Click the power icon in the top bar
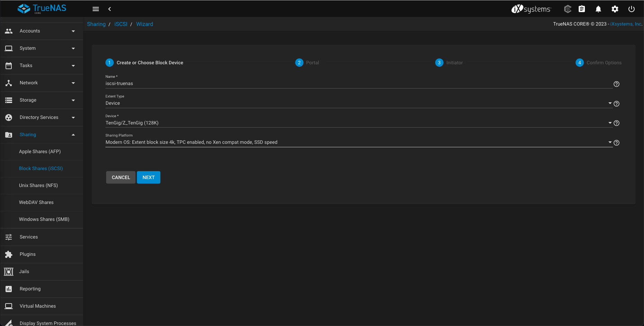The width and height of the screenshot is (644, 326). tap(631, 9)
